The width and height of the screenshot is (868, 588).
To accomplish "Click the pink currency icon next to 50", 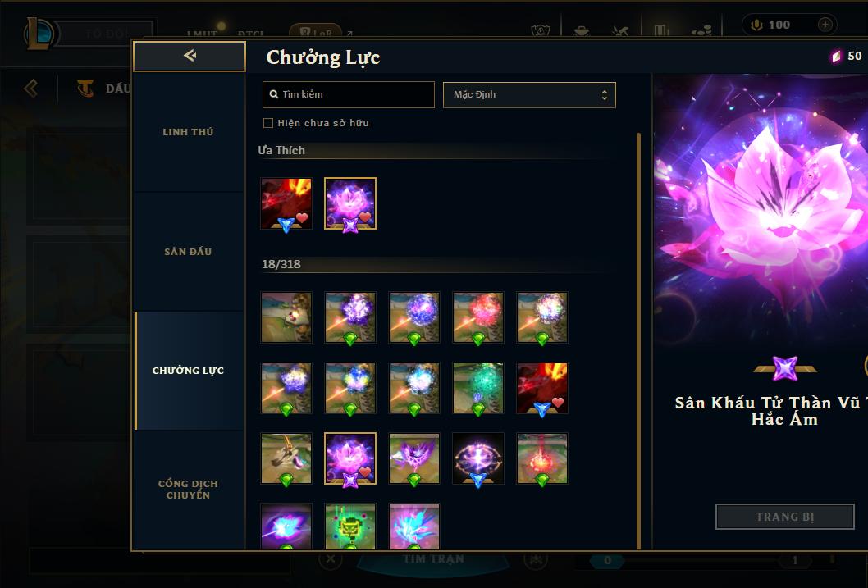I will (836, 56).
